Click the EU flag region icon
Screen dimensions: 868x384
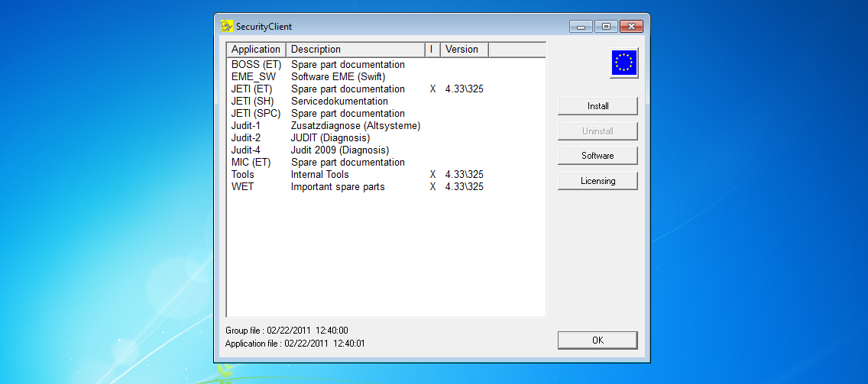click(x=623, y=63)
